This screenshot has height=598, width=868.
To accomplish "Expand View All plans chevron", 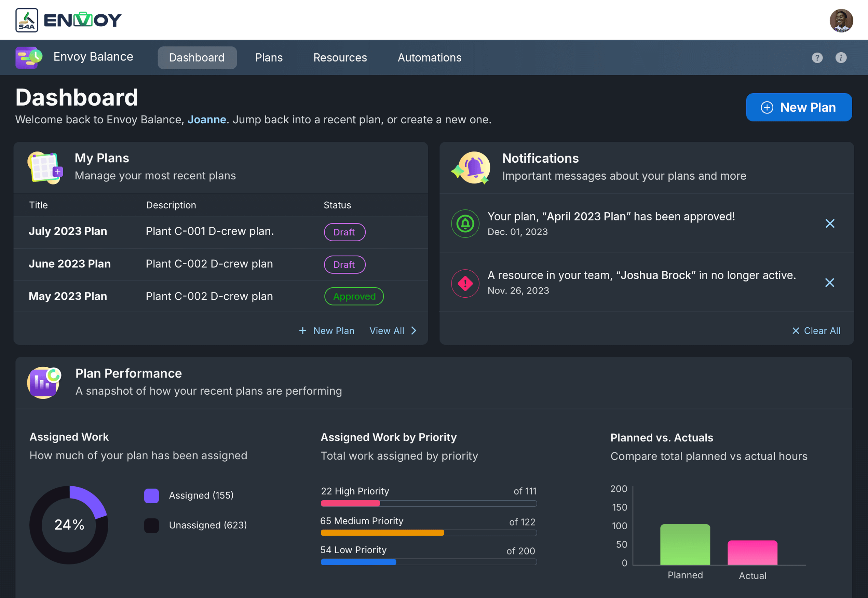I will [x=413, y=330].
